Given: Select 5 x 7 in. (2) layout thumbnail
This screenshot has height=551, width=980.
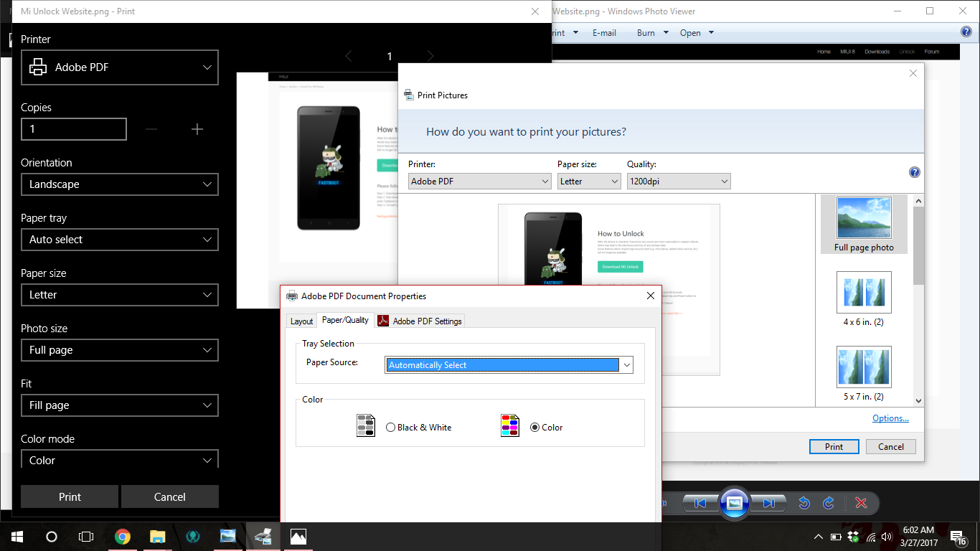Looking at the screenshot, I should 864,373.
